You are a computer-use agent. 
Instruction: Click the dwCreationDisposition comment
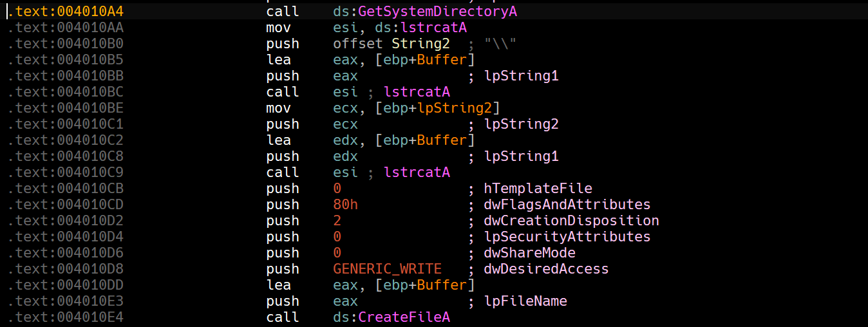pos(571,221)
